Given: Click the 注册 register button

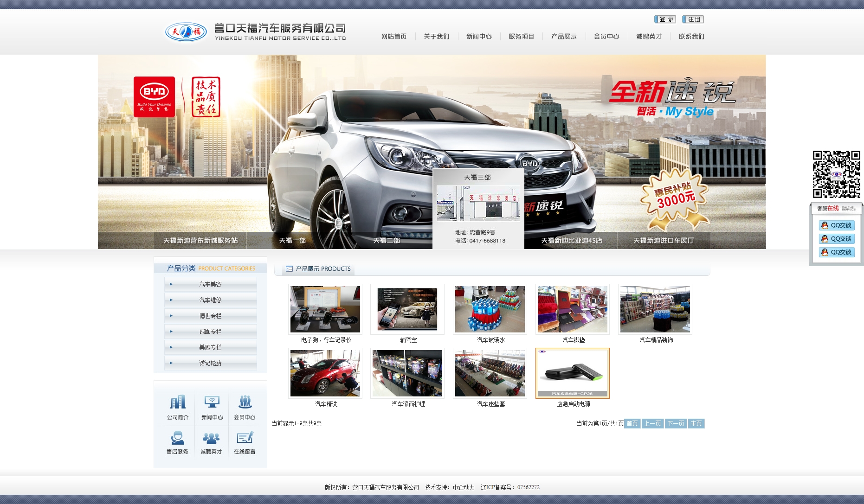Looking at the screenshot, I should pos(693,19).
